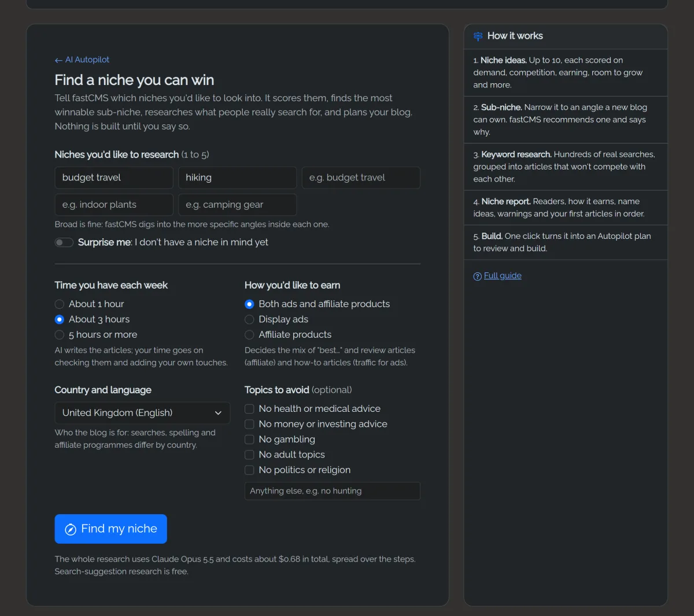Open the United Kingdom (English) country dropdown
Viewport: 694px width, 616px height.
[x=142, y=413]
